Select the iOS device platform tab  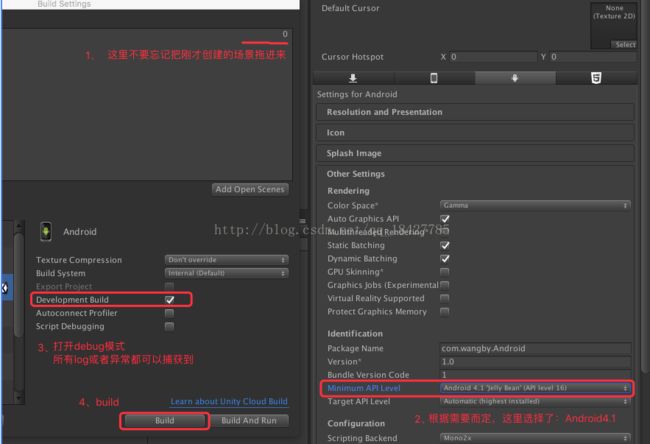click(434, 78)
